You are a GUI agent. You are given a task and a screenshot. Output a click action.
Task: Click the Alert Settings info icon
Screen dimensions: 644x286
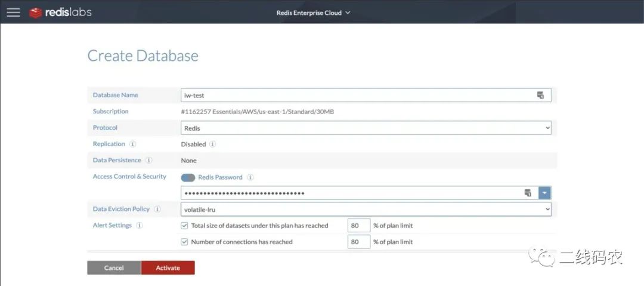pyautogui.click(x=139, y=226)
